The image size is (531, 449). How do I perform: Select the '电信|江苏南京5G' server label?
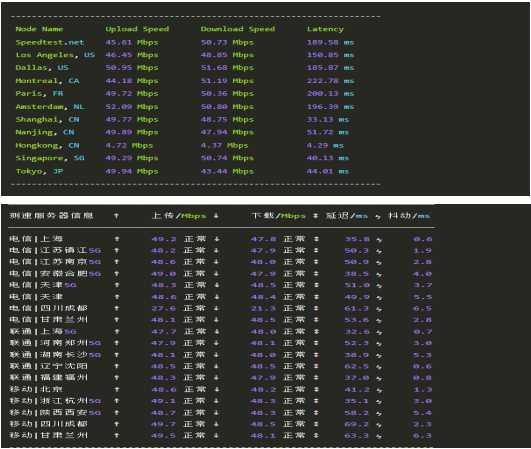tap(55, 262)
